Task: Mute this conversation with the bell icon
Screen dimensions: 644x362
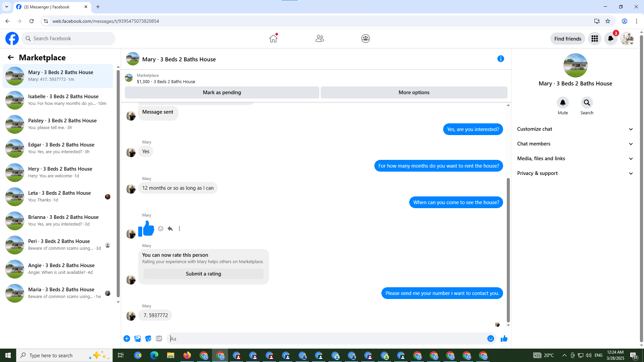Action: (563, 103)
